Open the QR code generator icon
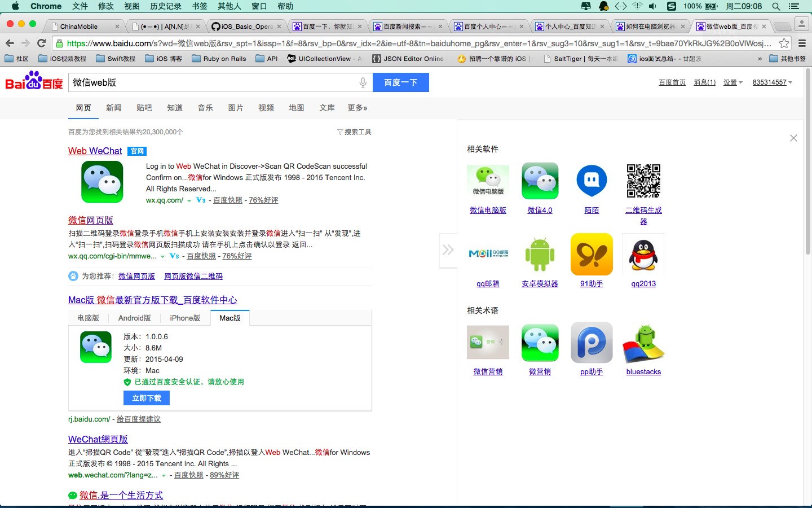This screenshot has height=508, width=812. [x=643, y=181]
